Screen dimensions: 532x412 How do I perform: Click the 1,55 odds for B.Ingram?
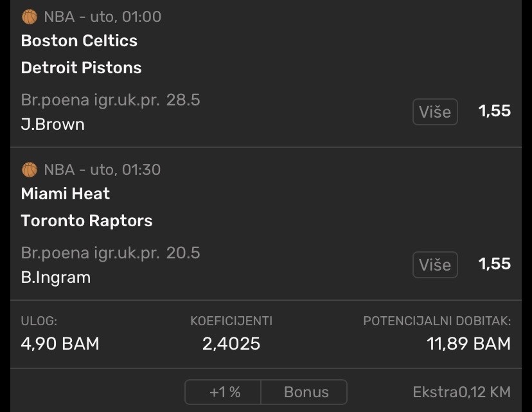(494, 264)
